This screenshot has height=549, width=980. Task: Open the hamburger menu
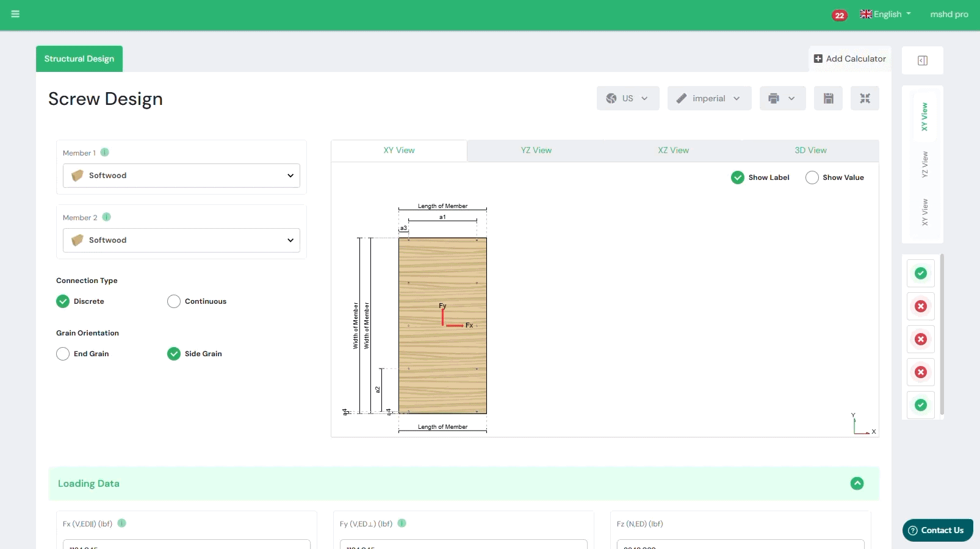tap(15, 14)
